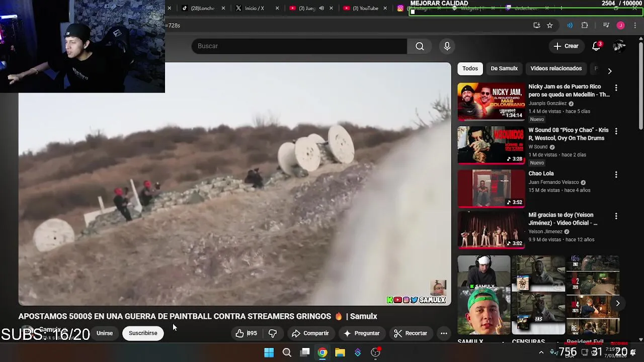Image resolution: width=644 pixels, height=362 pixels.
Task: Select the De Samulx filter chip
Action: coord(504,68)
